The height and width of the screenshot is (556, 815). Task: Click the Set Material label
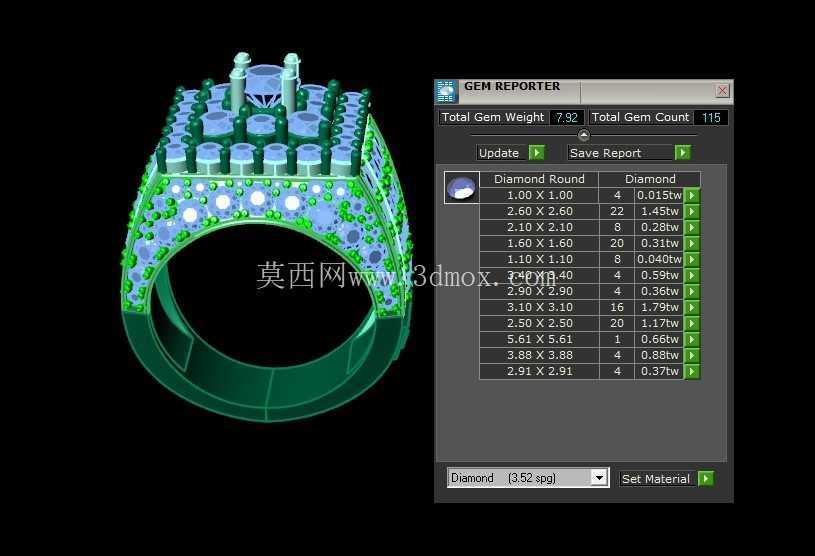click(x=655, y=479)
